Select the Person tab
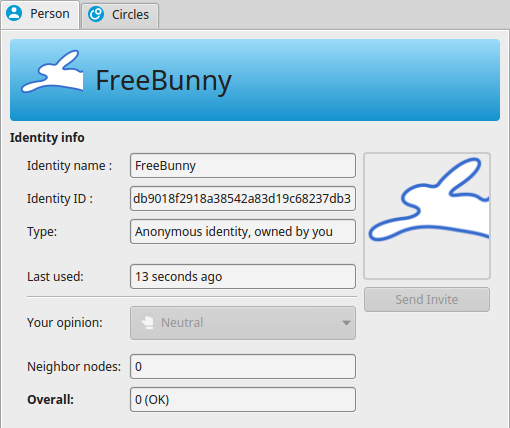Image resolution: width=510 pixels, height=428 pixels. [40, 15]
